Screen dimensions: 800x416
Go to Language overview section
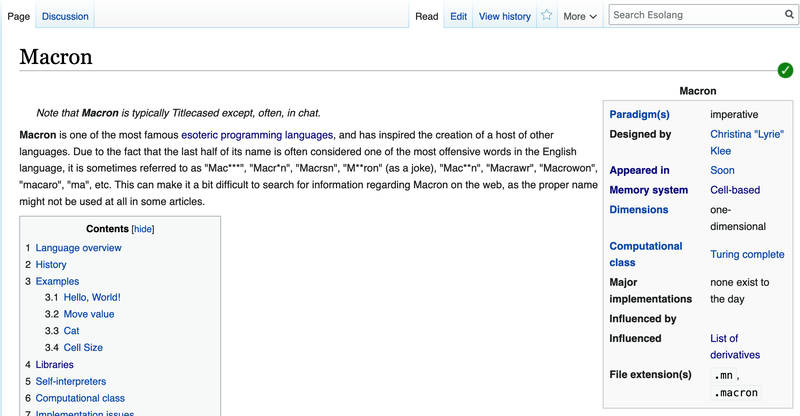pos(78,248)
